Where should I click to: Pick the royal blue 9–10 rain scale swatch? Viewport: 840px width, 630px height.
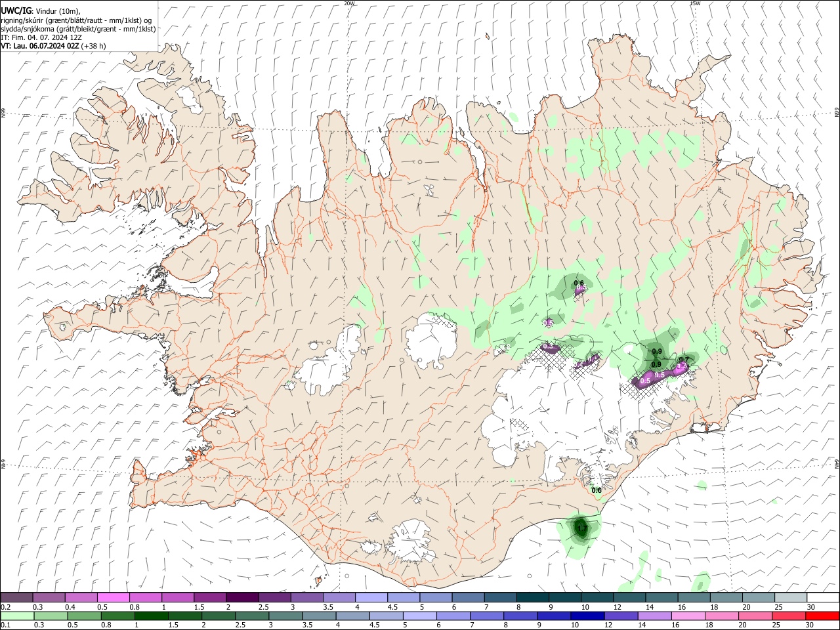coord(554,616)
